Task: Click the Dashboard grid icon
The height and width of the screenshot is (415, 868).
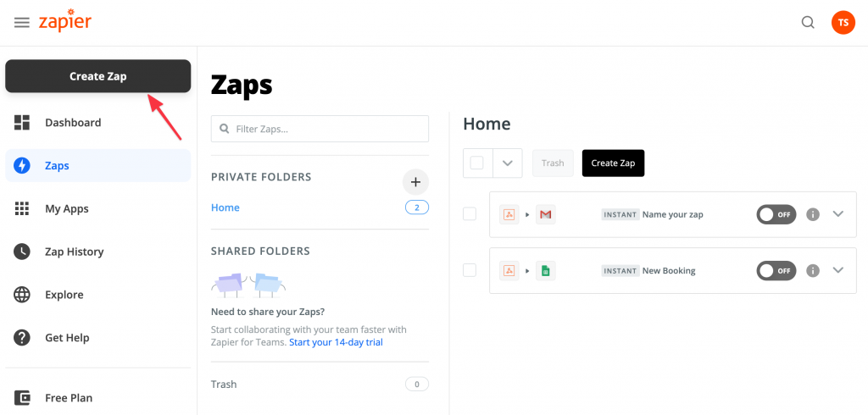Action: [x=21, y=123]
